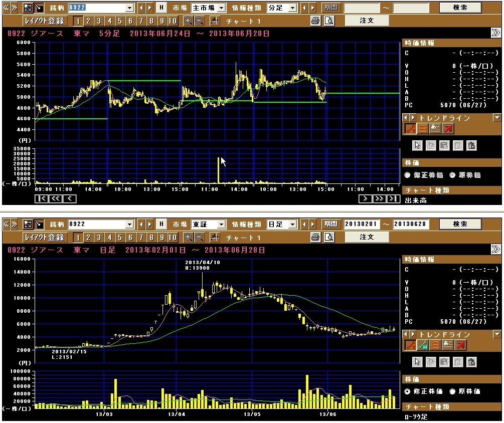This screenshot has width=504, height=423.
Task: Switch to layout tab 5 in top chart toolbar
Action: coord(119,21)
